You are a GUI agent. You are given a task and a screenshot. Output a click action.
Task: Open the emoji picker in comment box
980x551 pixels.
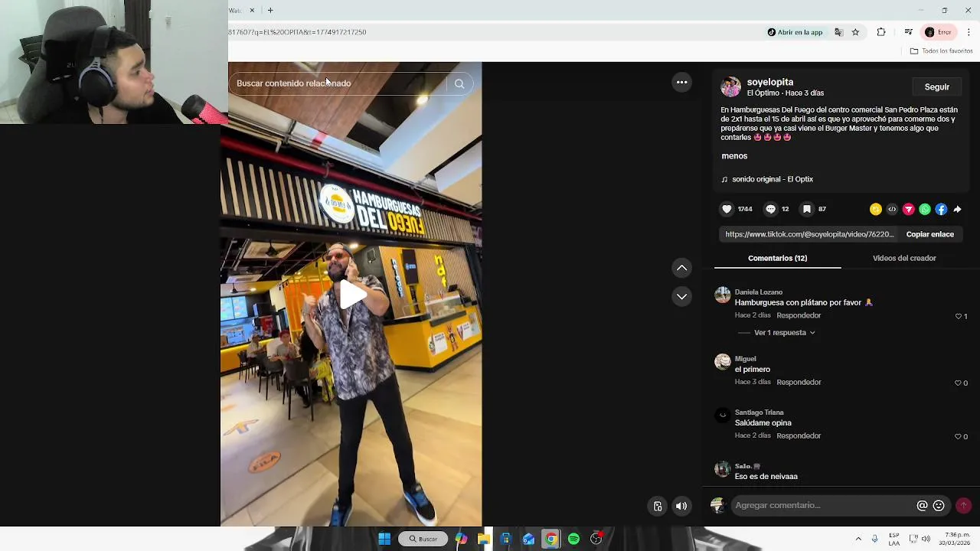939,505
